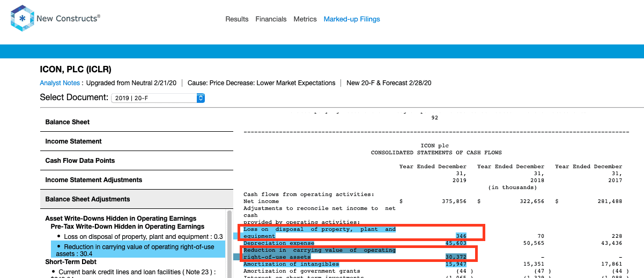The image size is (644, 278).
Task: Click the 375,856 net income value
Action: tap(454, 201)
